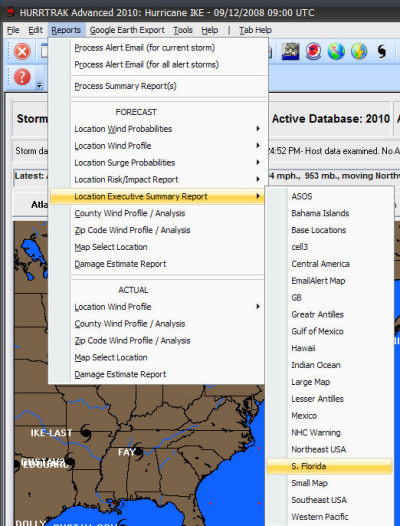Screen dimensions: 400x526
Task: Click the house photo toolbar icon
Action: click(290, 52)
